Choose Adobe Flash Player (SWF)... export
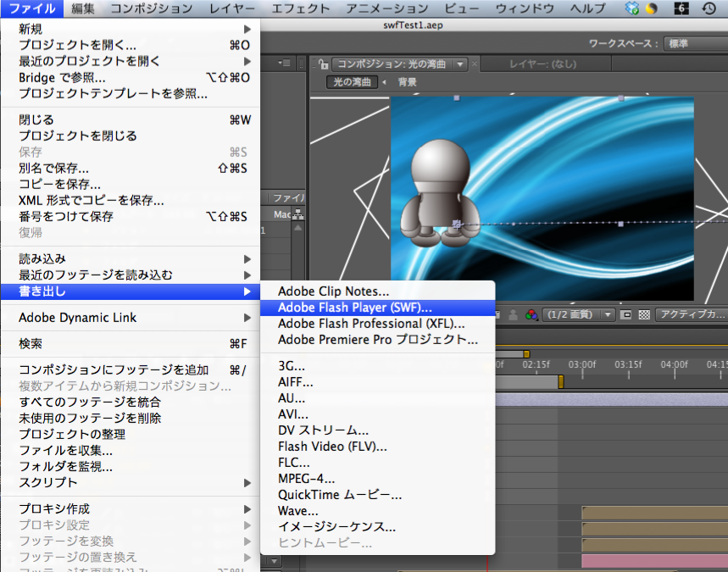Image resolution: width=728 pixels, height=572 pixels. (377, 308)
